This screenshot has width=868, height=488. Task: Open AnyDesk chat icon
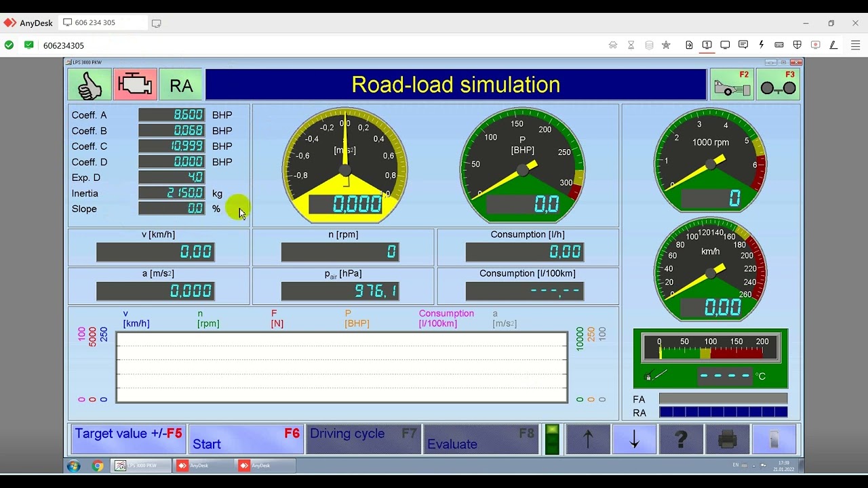pos(743,45)
